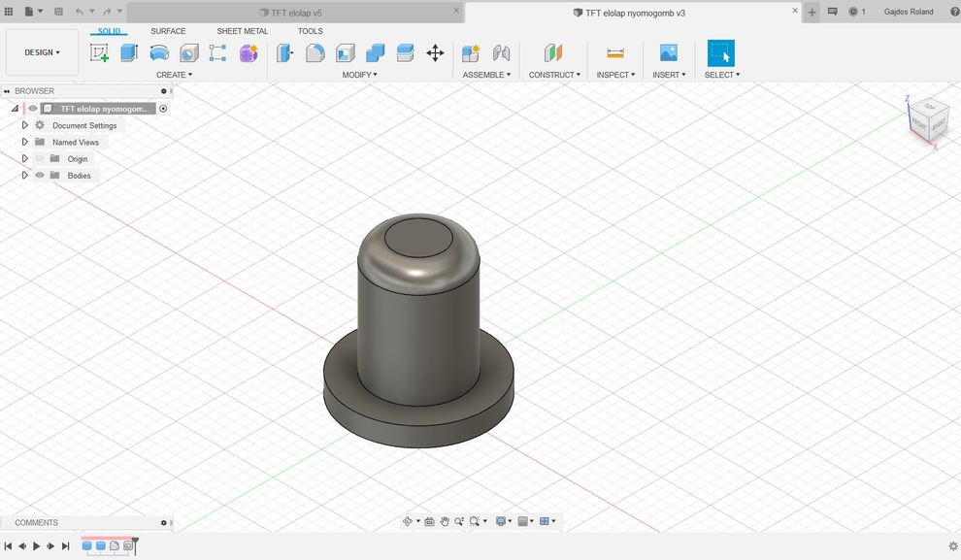Open the SHEET METAL tab
The width and height of the screenshot is (961, 560).
pos(242,31)
